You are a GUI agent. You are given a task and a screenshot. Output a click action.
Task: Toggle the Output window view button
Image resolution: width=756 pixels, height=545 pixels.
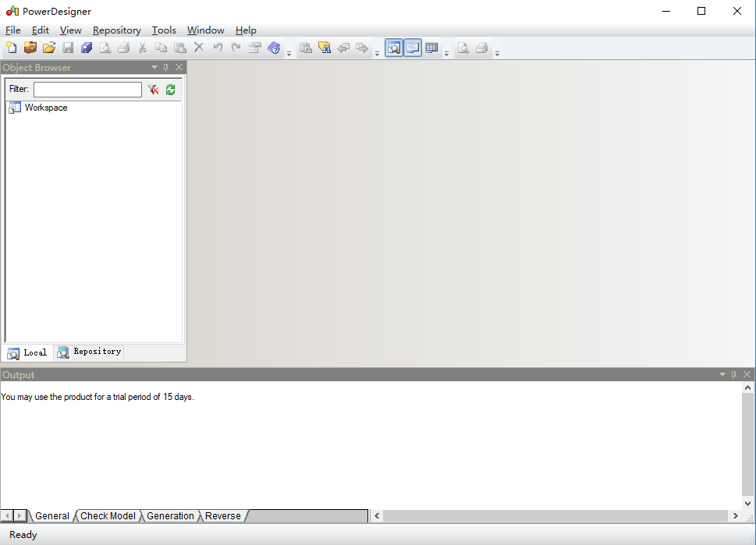(413, 48)
